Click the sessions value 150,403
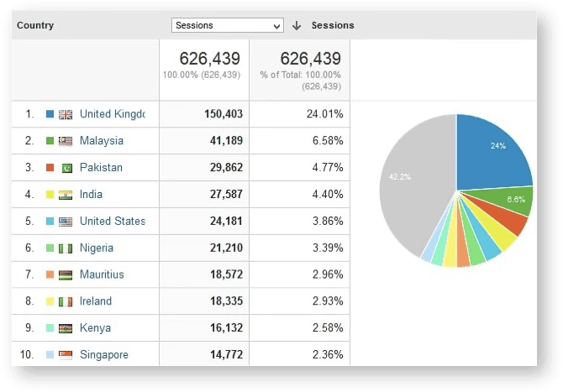 tap(224, 114)
